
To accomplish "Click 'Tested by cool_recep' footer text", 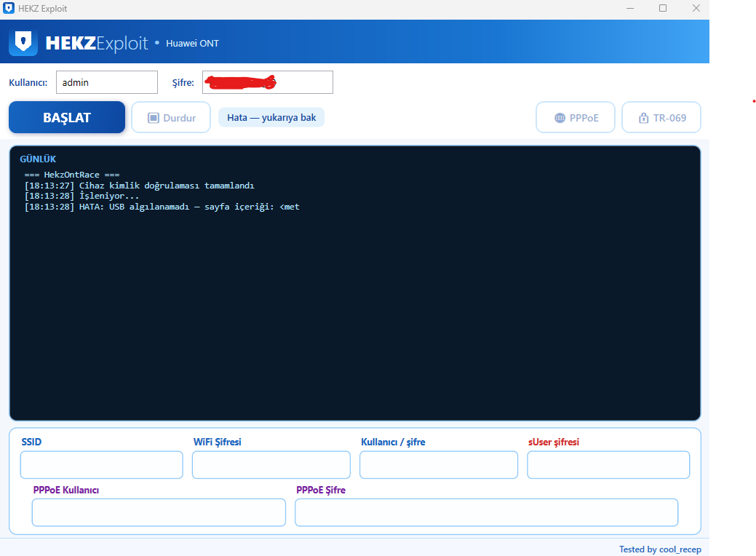I will pos(660,549).
